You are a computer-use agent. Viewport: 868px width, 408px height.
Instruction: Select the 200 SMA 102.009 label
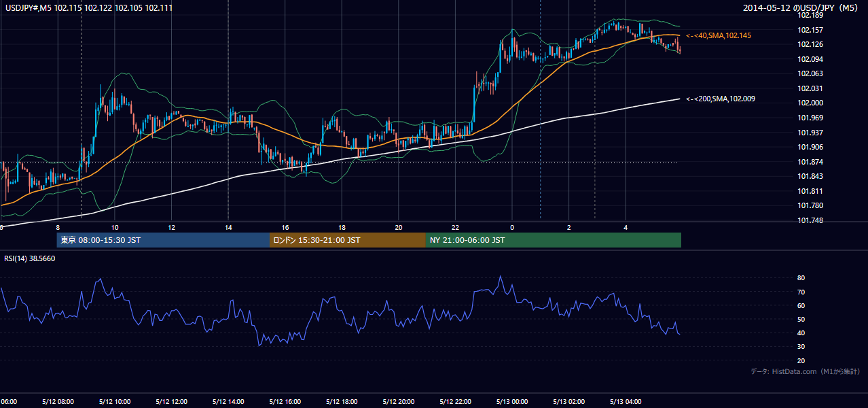(x=720, y=99)
